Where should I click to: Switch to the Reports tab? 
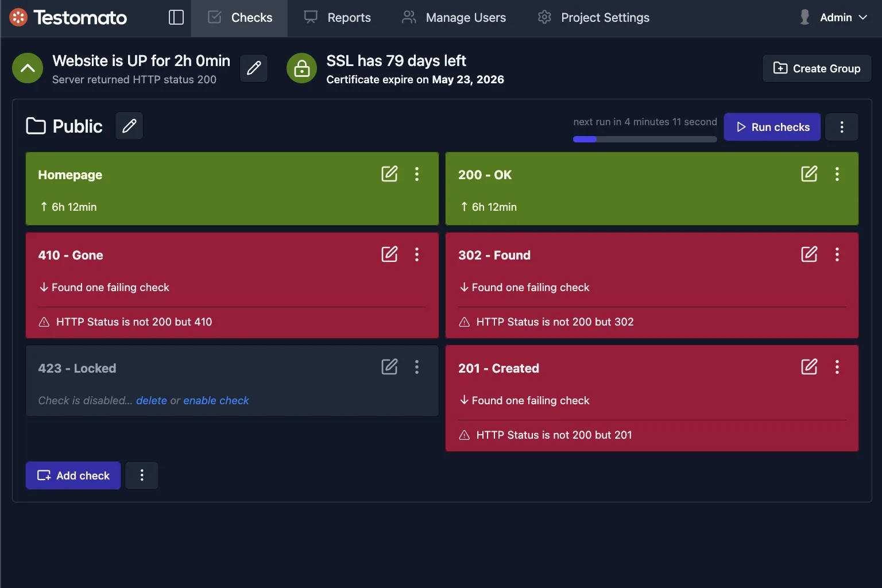coord(338,17)
